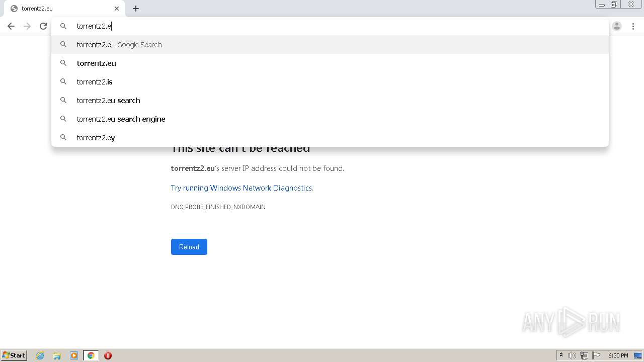Open the network connection tray icon

[584, 355]
